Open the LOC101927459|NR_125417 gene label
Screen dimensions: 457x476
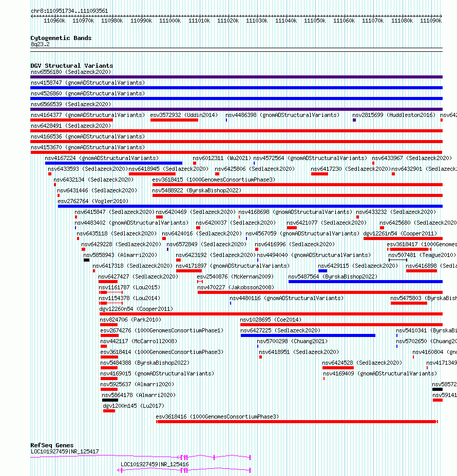[x=65, y=452]
